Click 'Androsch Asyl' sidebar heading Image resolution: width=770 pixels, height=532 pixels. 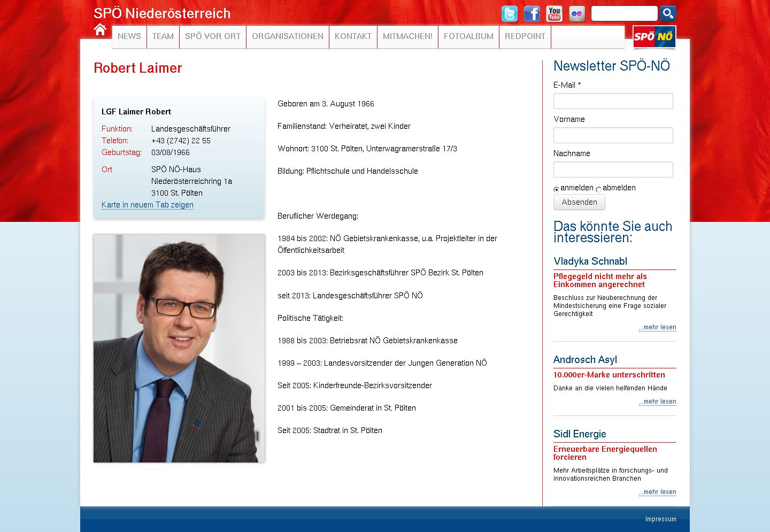(585, 360)
